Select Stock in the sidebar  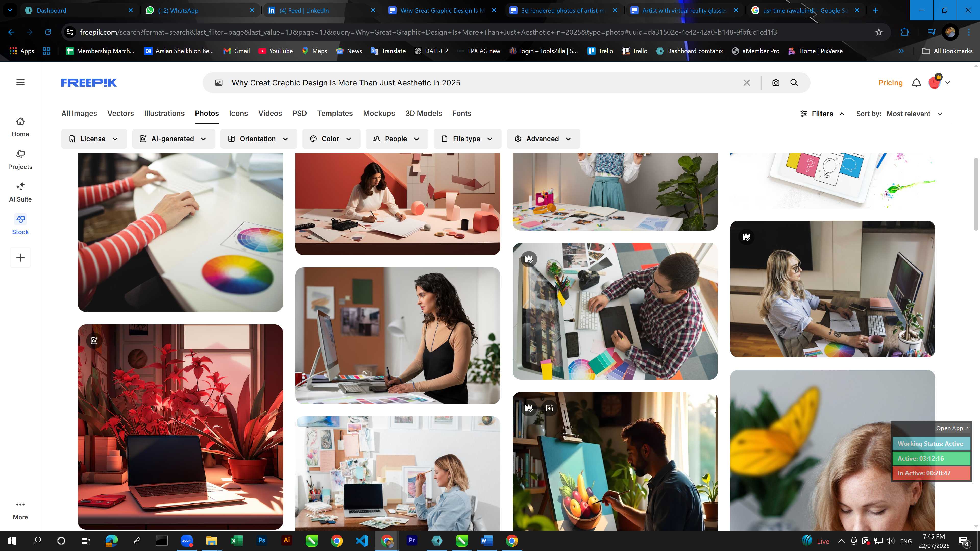(20, 225)
